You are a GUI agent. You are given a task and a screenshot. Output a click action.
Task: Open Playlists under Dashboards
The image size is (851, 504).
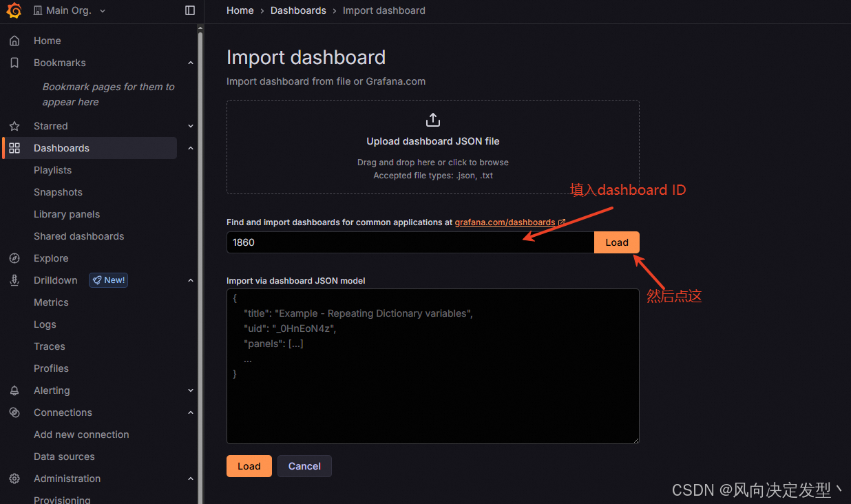coord(52,170)
